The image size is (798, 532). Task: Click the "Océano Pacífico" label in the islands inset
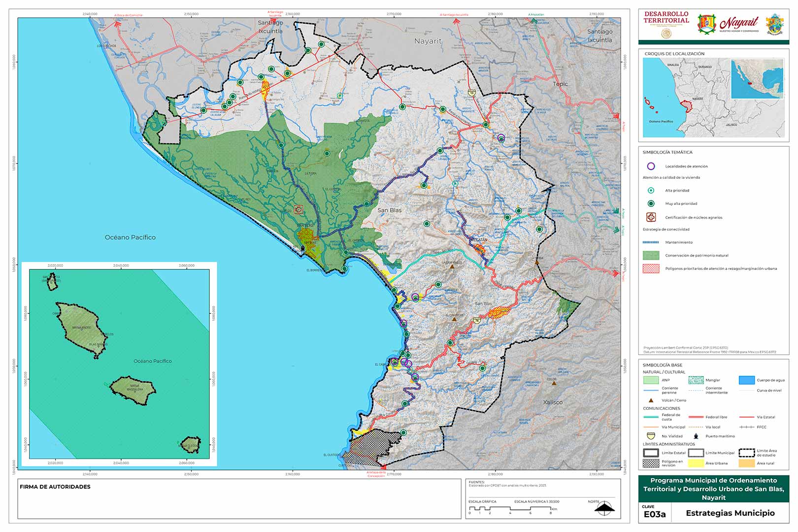tap(153, 361)
